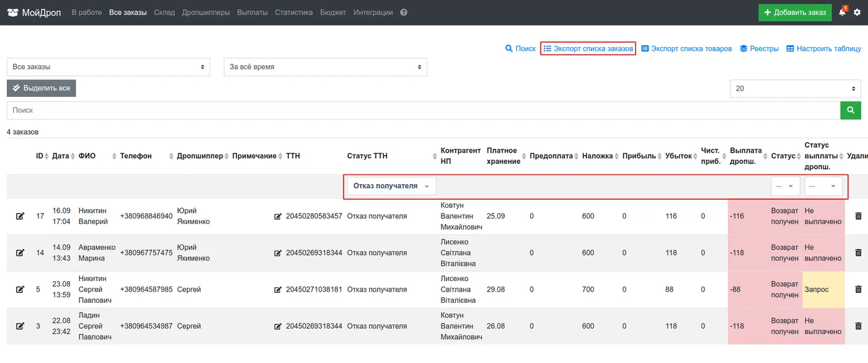The image size is (868, 363).
Task: Click Экспорт списка заказов link
Action: 588,48
